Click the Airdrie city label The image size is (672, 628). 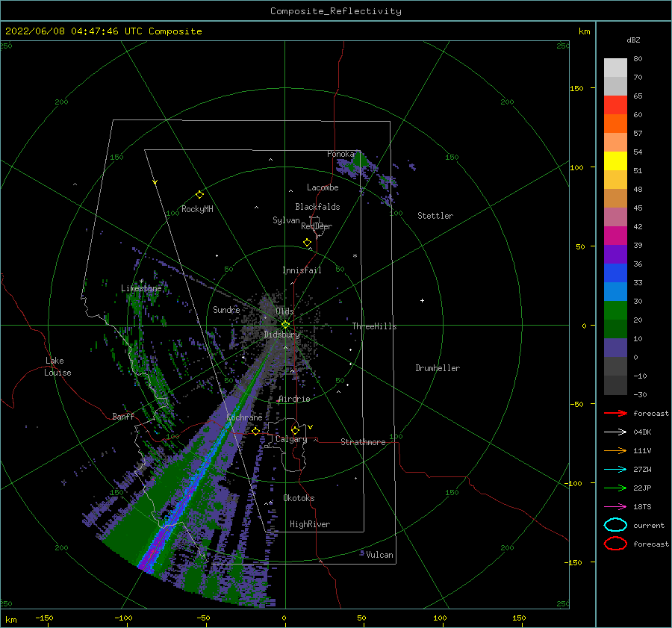[294, 399]
